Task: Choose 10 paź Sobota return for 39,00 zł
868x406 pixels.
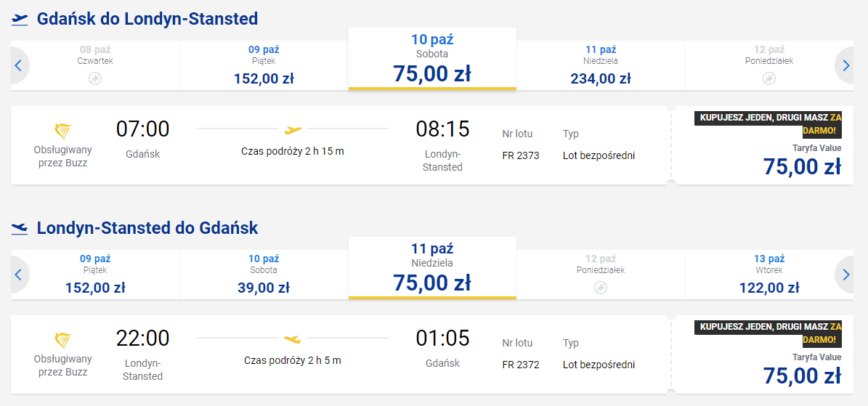Action: [264, 275]
